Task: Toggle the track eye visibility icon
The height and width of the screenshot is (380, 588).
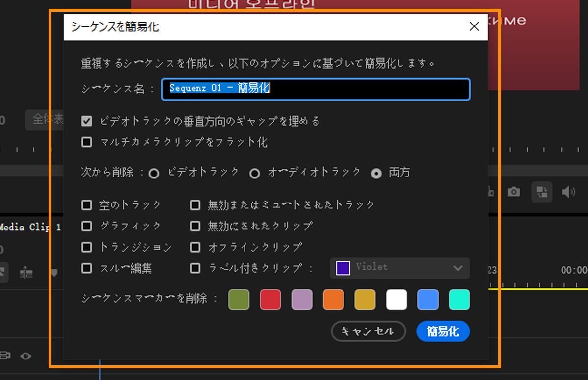Action: tap(26, 356)
